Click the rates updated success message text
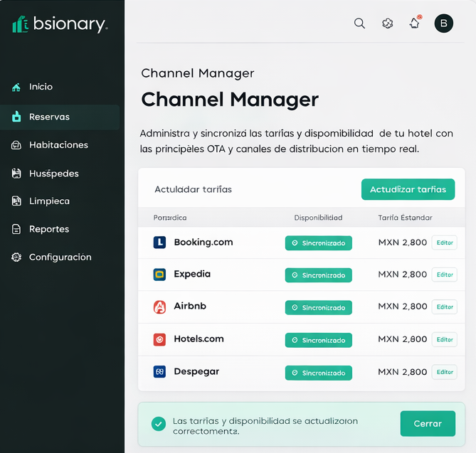The width and height of the screenshot is (476, 453). click(x=265, y=426)
